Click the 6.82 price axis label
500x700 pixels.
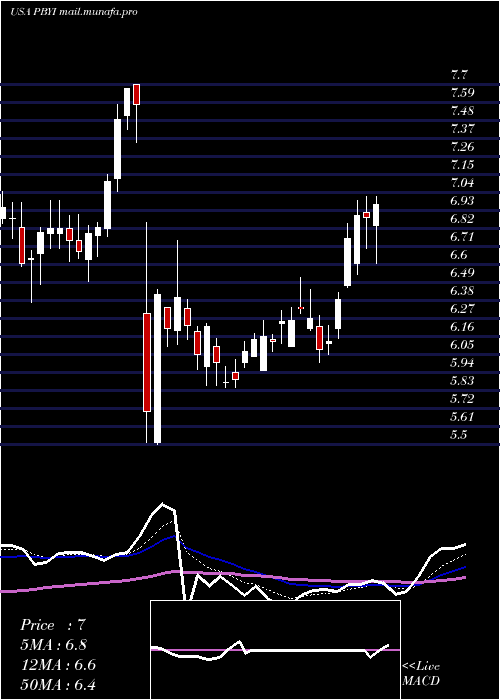[462, 218]
